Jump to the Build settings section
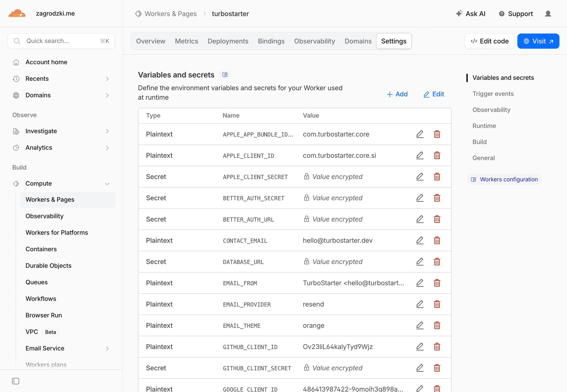 tap(479, 142)
